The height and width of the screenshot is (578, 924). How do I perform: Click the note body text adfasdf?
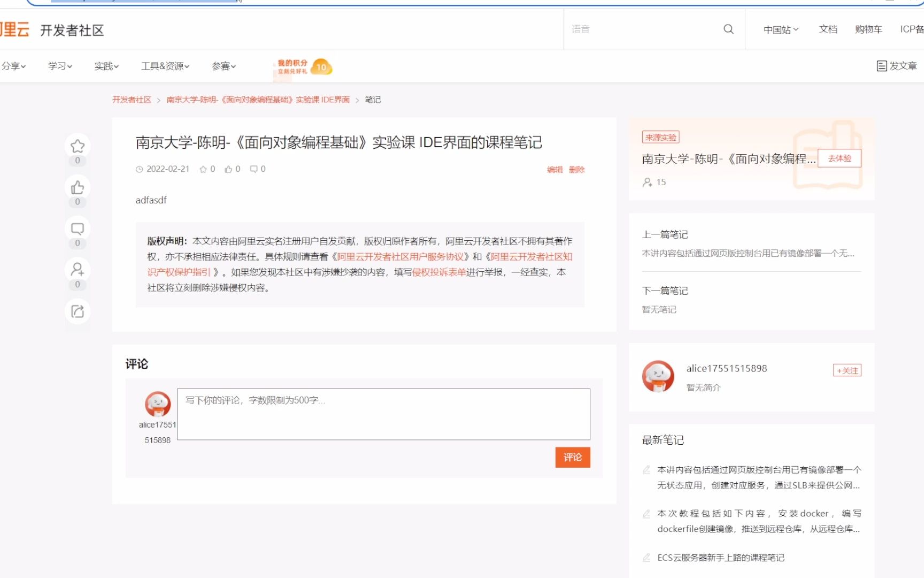[x=151, y=200]
